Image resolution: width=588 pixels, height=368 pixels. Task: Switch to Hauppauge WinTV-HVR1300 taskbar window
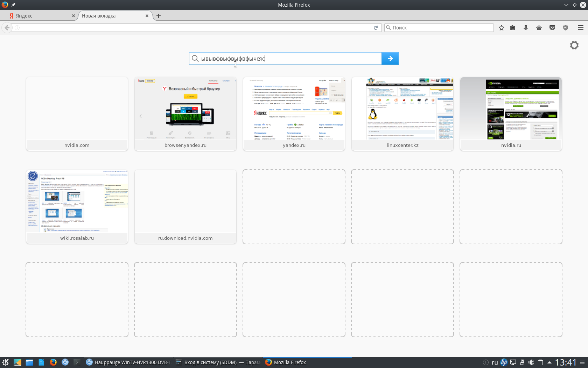[x=128, y=362]
